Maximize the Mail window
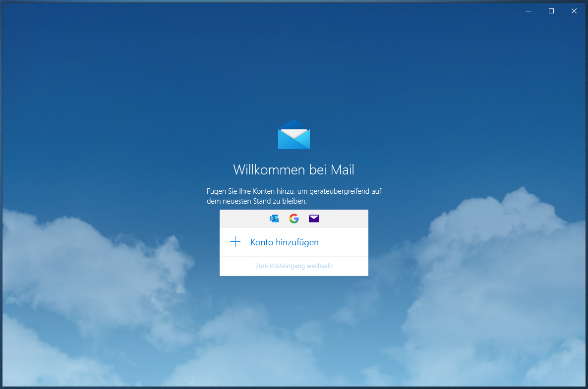This screenshot has height=389, width=588. point(551,11)
